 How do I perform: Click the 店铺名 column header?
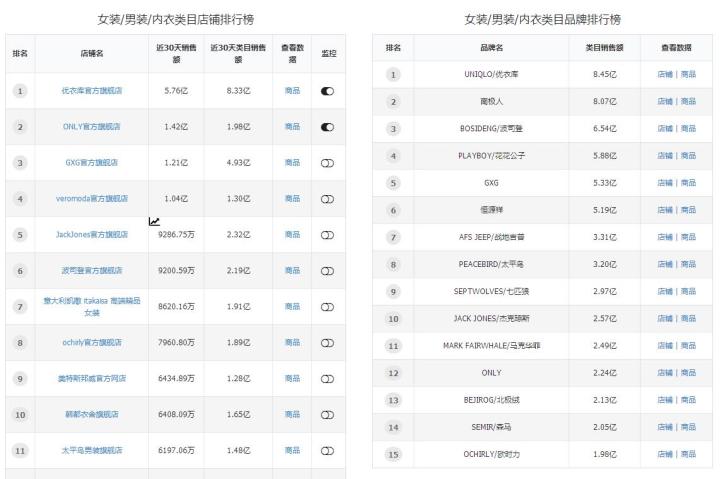92,53
